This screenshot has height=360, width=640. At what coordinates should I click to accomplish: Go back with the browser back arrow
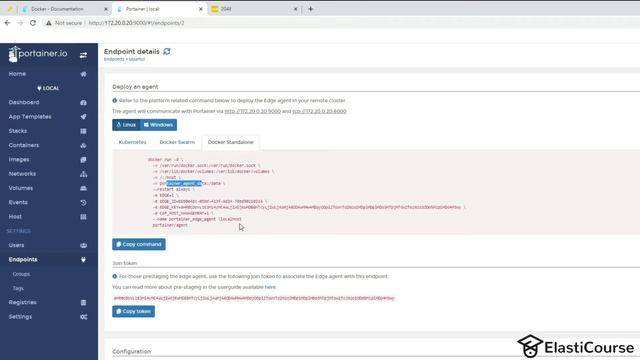coord(7,23)
